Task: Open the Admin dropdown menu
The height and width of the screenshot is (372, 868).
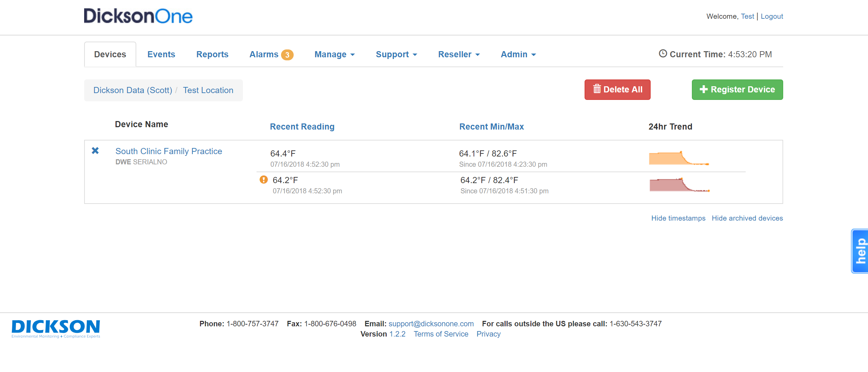Action: (x=518, y=55)
